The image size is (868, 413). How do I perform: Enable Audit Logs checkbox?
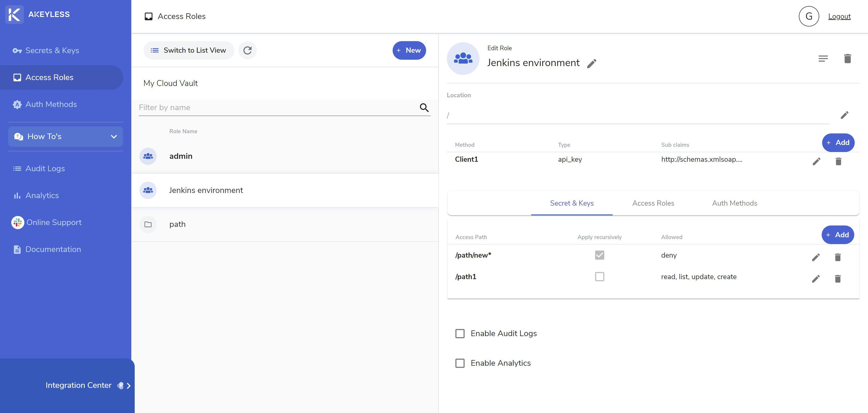click(x=460, y=334)
